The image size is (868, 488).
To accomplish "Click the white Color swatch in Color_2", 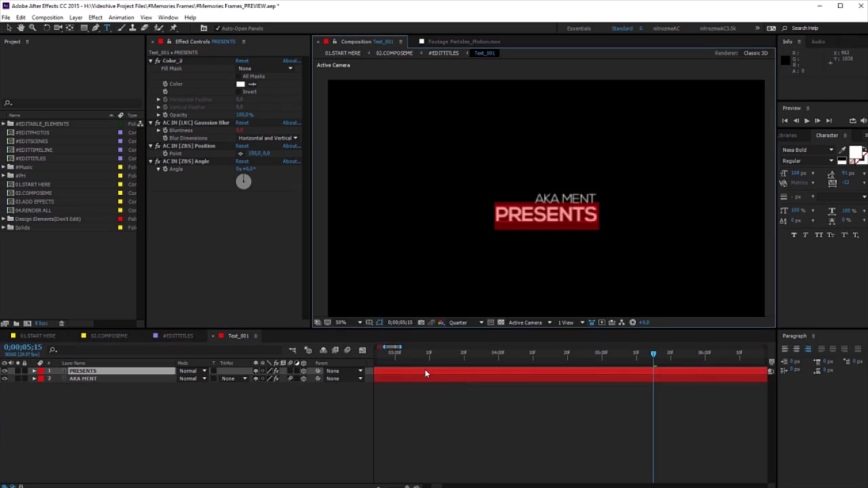I will pyautogui.click(x=240, y=84).
